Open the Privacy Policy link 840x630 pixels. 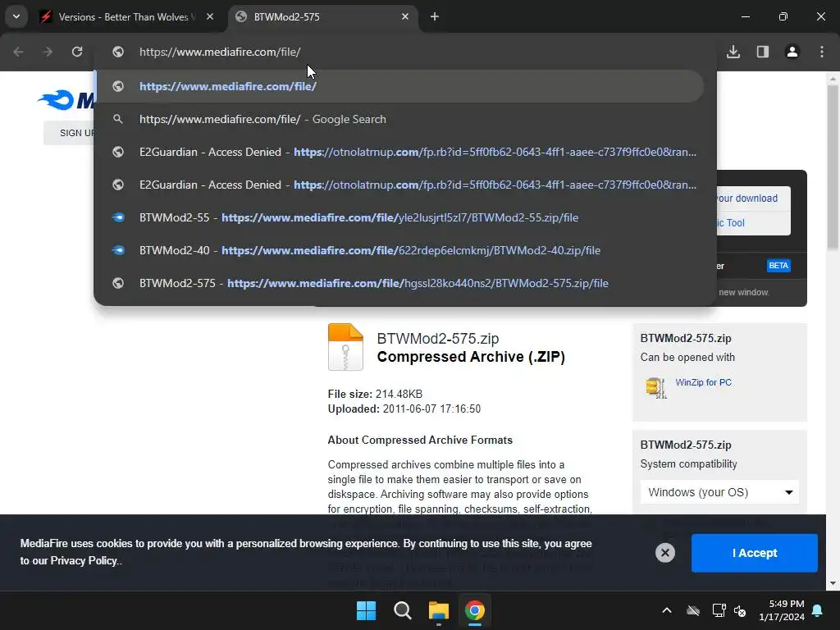84,560
